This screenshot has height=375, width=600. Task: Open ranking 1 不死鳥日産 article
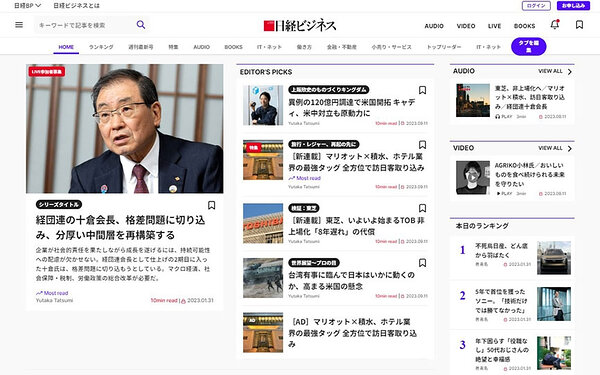click(x=501, y=250)
